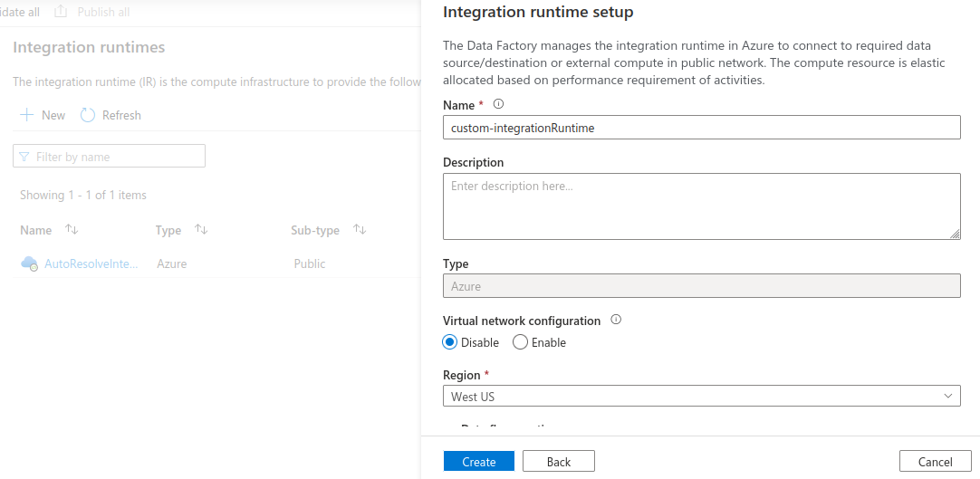The image size is (980, 479).
Task: Click the circular Refresh icon
Action: [88, 115]
